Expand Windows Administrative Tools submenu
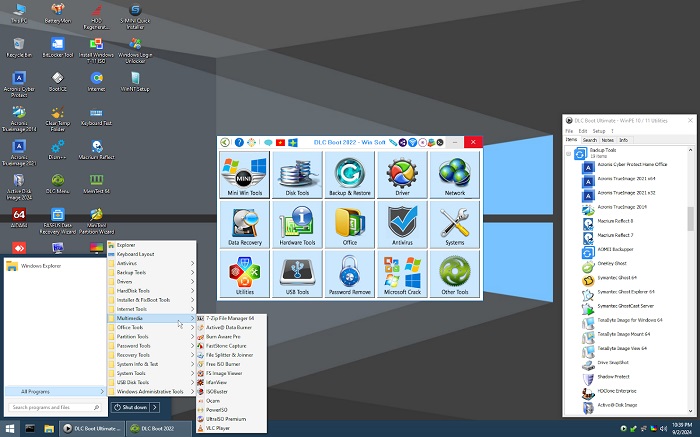Viewport: 700px width, 437px height. click(151, 391)
